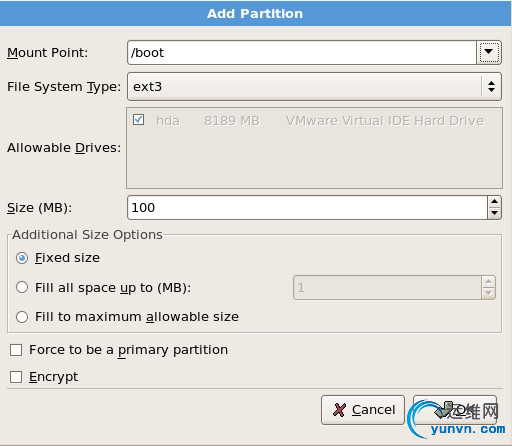Click the up arrow of fill-space spinner

click(x=488, y=282)
